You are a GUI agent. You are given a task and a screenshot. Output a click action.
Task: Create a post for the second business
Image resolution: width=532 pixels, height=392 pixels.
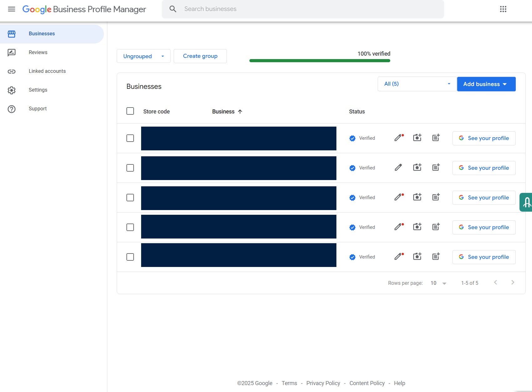coord(436,167)
